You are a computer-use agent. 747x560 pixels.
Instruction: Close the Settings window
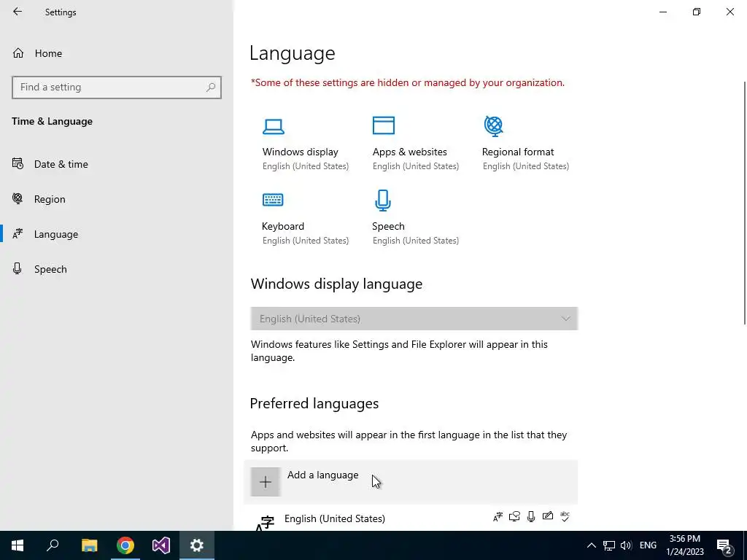(729, 12)
